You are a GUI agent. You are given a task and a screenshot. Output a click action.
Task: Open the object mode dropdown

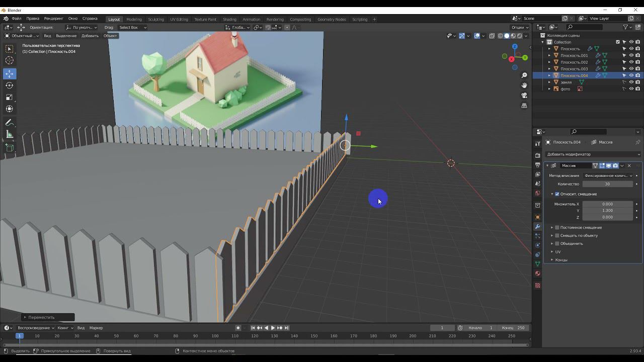21,36
